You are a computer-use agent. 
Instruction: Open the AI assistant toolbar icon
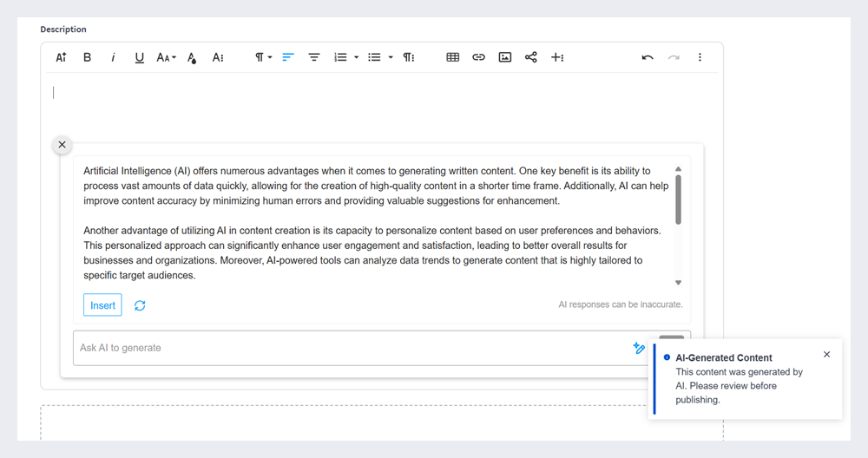pos(61,57)
